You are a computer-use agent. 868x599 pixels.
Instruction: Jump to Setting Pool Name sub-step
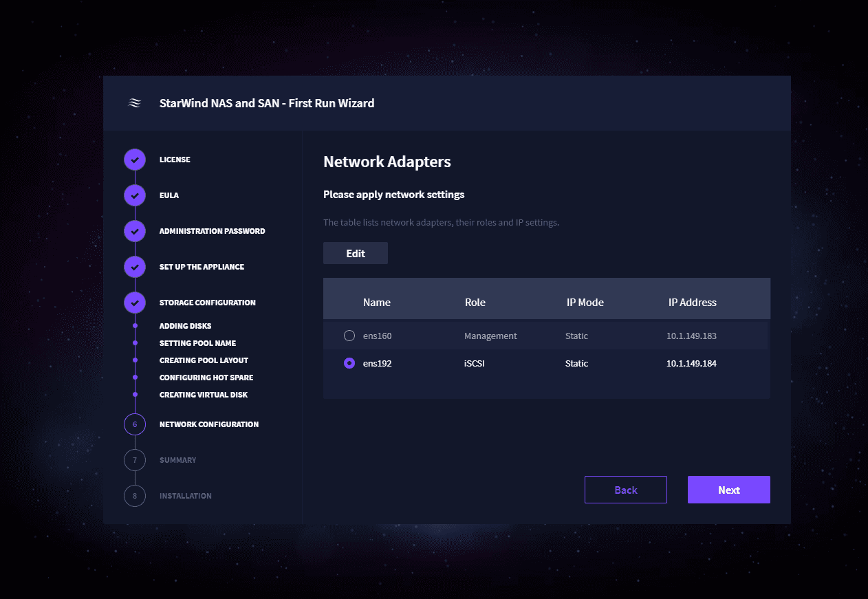click(x=197, y=343)
